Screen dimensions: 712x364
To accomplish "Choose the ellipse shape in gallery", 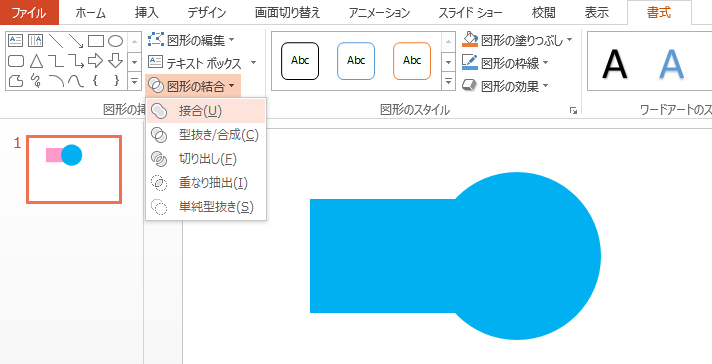I will tap(115, 41).
